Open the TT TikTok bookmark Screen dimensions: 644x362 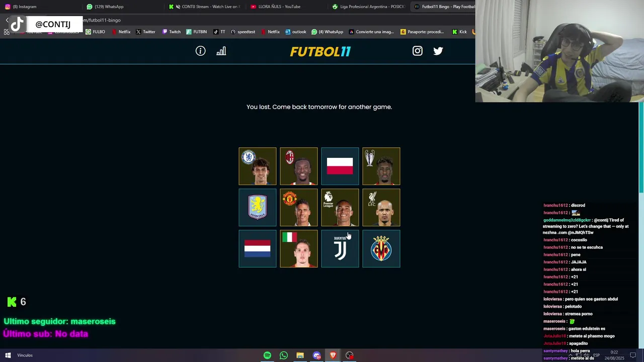pos(219,32)
